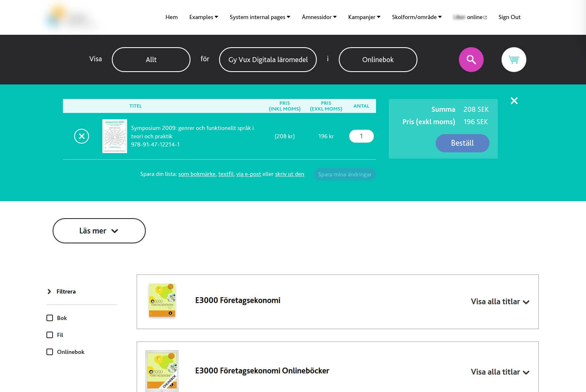Send list via e-post

click(248, 174)
